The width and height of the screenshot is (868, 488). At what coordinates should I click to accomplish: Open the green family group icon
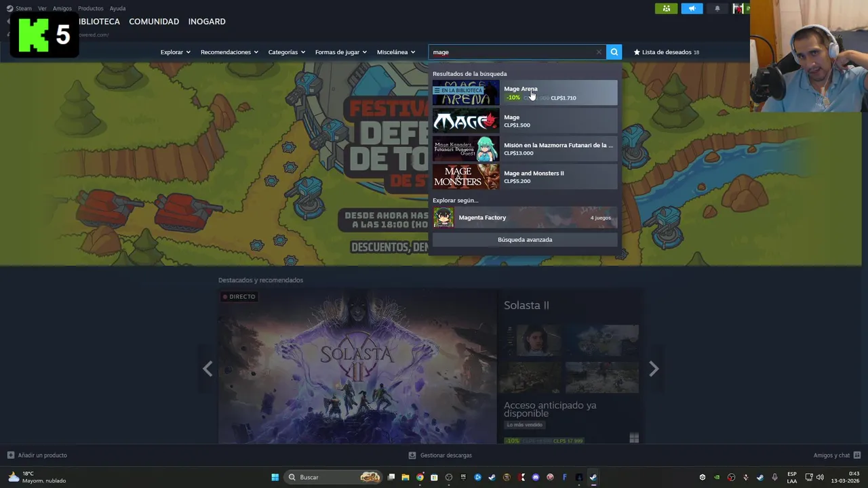coord(666,8)
